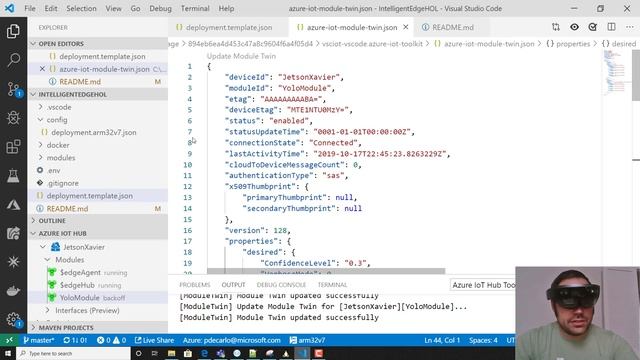The width and height of the screenshot is (640, 360).
Task: Click the master branch in status bar
Action: point(38,340)
